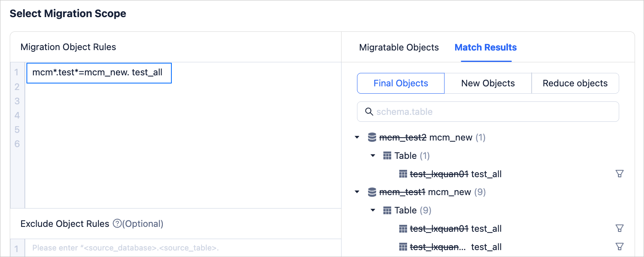
Task: Collapse the mcm_test2 mcm_new database node
Action: 357,138
